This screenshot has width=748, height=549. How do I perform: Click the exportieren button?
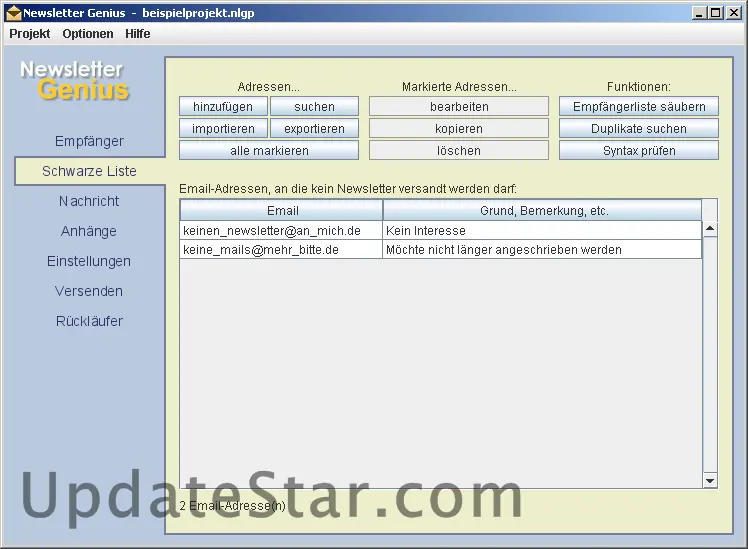[314, 128]
